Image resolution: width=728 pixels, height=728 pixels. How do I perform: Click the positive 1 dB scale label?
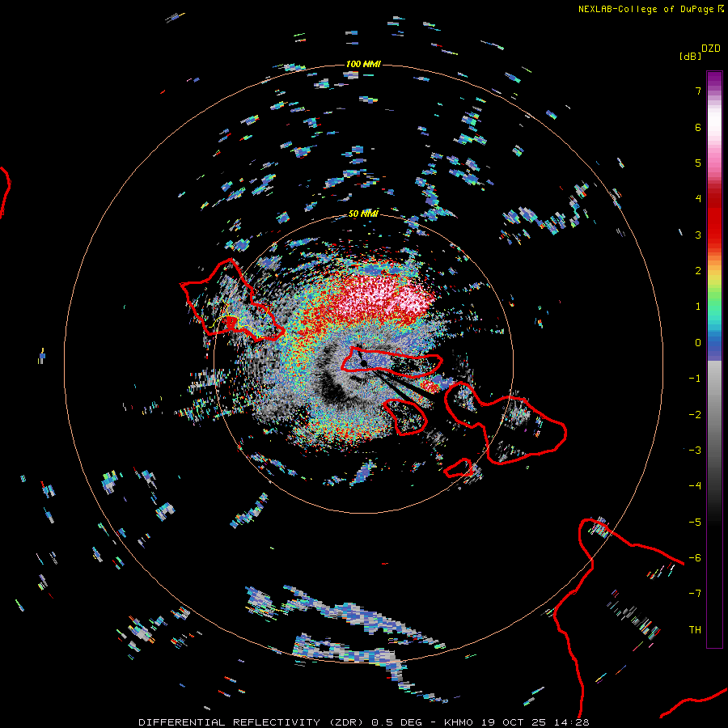tap(698, 307)
